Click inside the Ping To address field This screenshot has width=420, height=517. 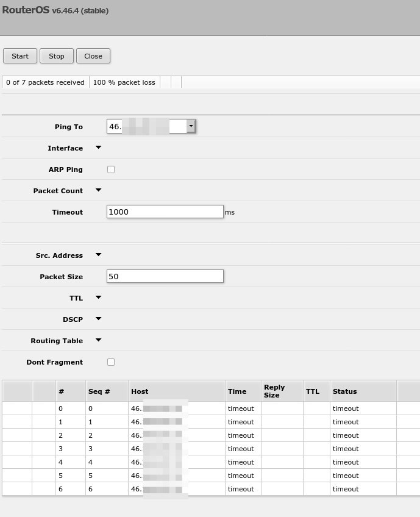147,126
